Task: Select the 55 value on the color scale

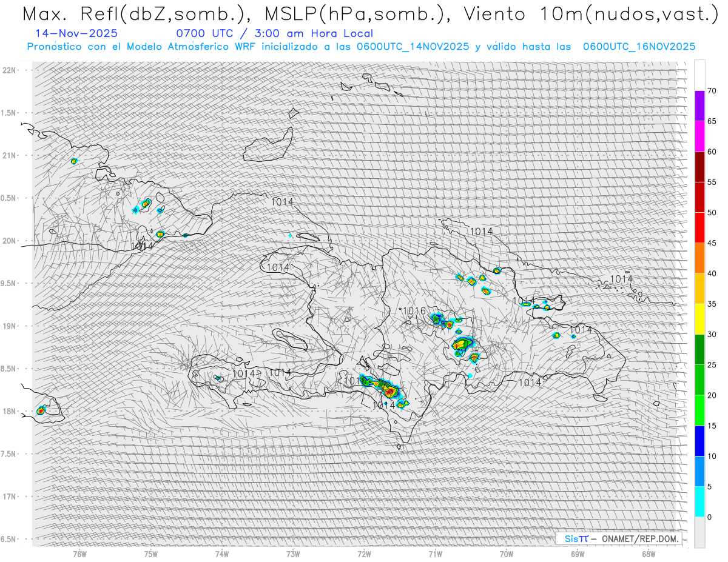Action: 712,182
